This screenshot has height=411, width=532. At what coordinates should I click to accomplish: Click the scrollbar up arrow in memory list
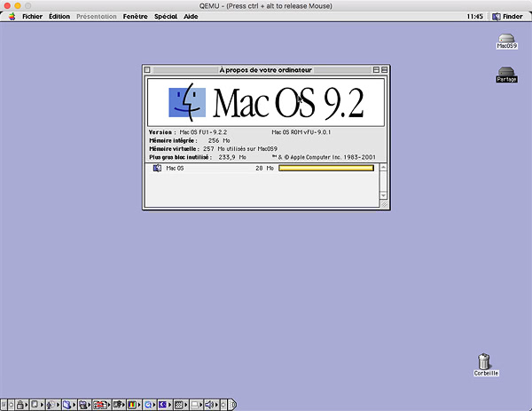[x=383, y=168]
